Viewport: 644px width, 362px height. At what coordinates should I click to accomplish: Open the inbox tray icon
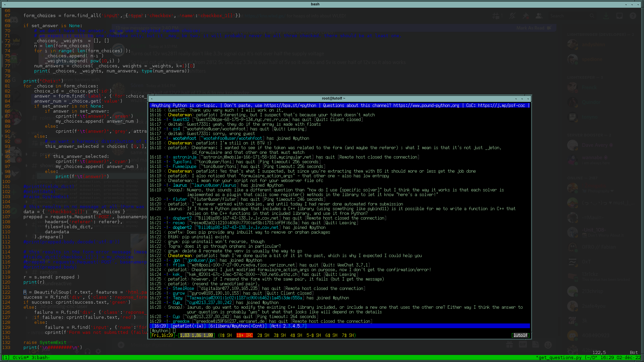point(620,16)
